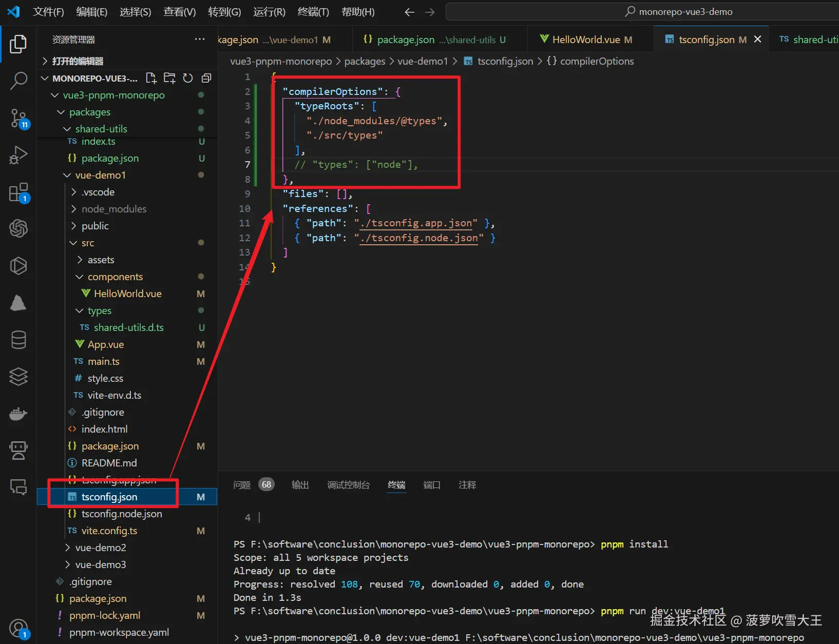
Task: Open the 查看(V) menu
Action: pyautogui.click(x=180, y=12)
